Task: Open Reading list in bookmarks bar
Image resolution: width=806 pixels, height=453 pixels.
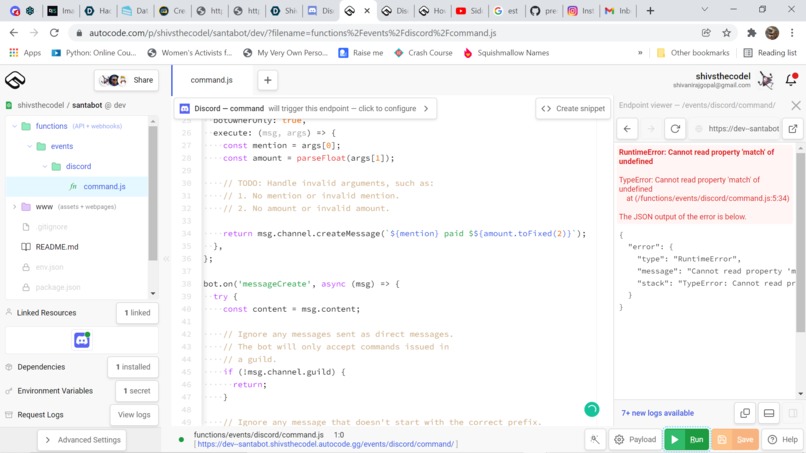Action: tap(770, 52)
